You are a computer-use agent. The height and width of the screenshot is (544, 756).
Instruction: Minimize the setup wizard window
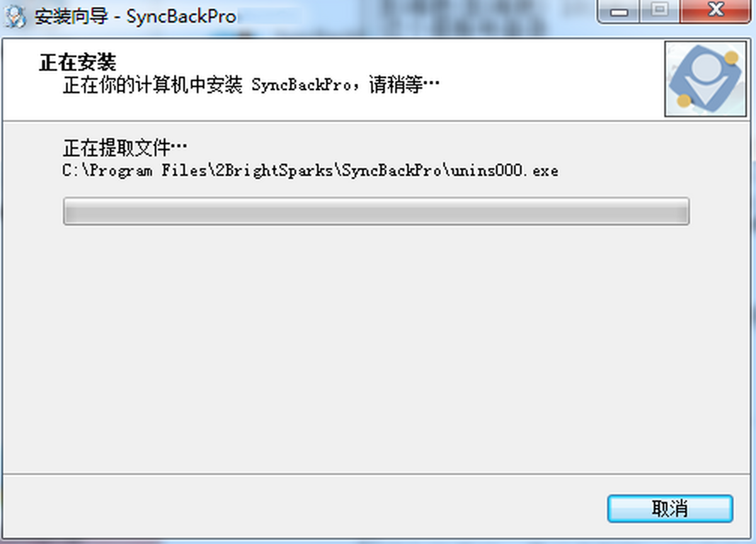pyautogui.click(x=619, y=11)
